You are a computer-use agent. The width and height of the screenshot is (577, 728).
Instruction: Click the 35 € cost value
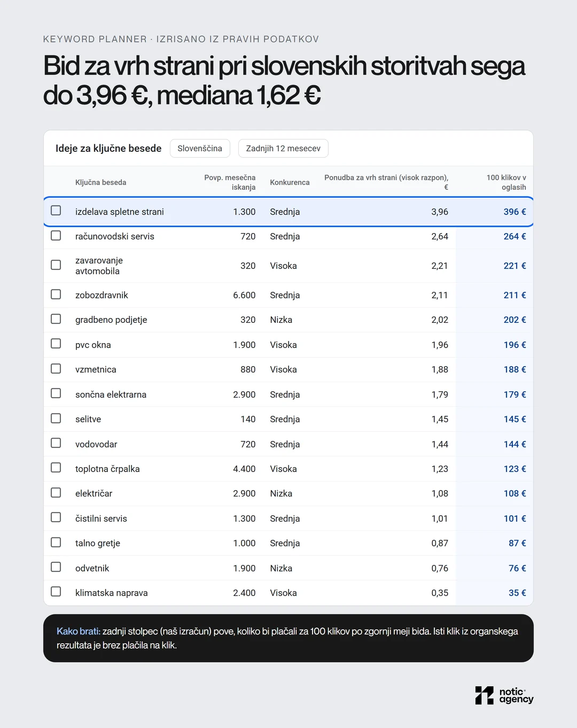pos(517,593)
